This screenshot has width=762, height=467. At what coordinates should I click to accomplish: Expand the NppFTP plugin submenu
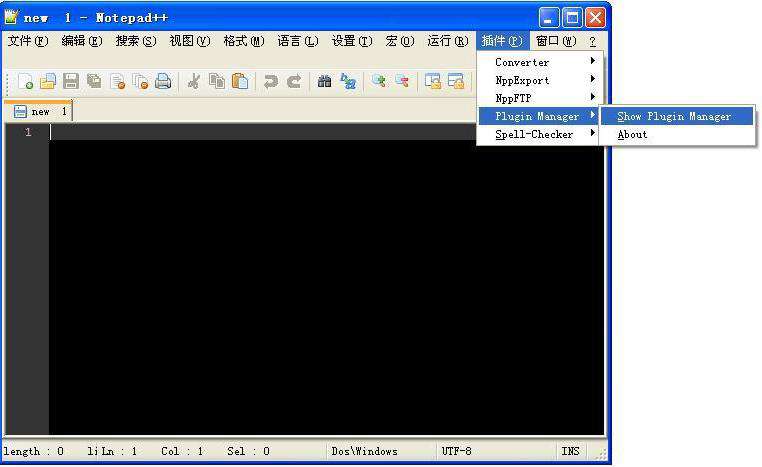[x=540, y=98]
